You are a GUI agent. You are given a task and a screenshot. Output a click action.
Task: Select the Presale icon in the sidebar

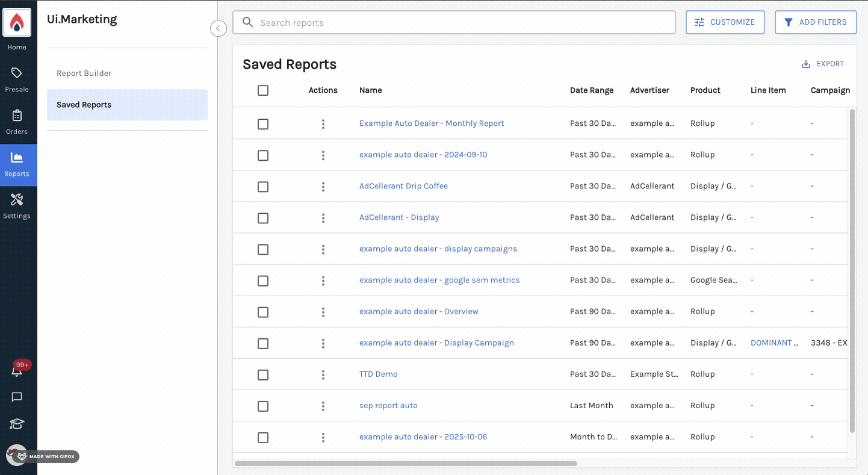click(x=17, y=73)
